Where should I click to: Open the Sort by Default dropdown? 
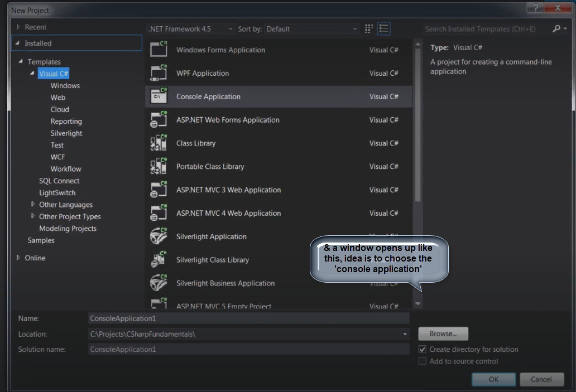tap(311, 28)
